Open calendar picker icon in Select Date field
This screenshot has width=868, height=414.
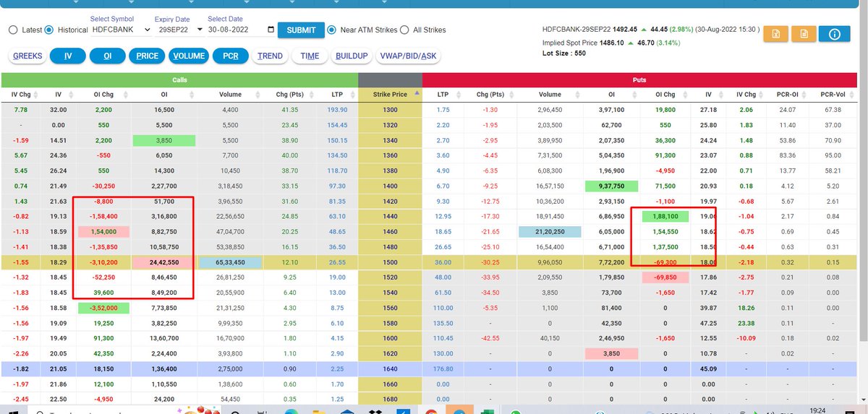pyautogui.click(x=271, y=30)
